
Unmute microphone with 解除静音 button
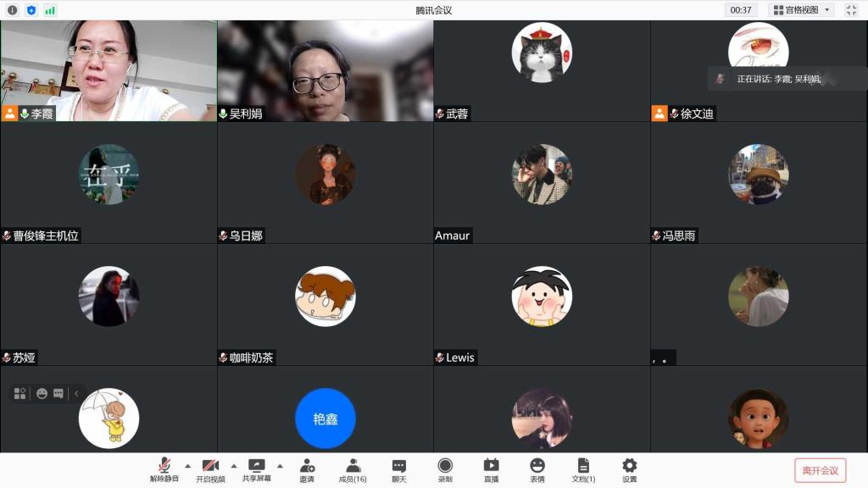tap(164, 469)
